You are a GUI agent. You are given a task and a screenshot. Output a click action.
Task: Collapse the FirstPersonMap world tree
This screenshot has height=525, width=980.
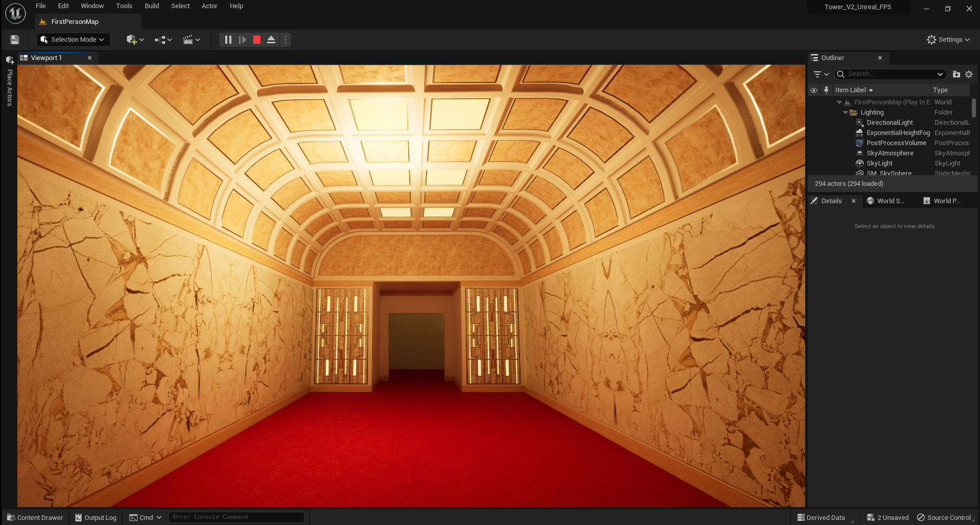(x=839, y=102)
